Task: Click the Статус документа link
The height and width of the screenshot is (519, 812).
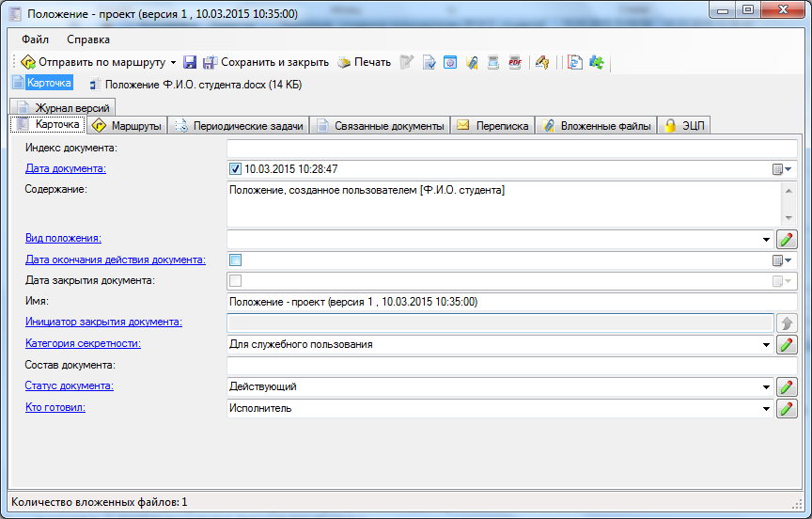Action: 70,385
